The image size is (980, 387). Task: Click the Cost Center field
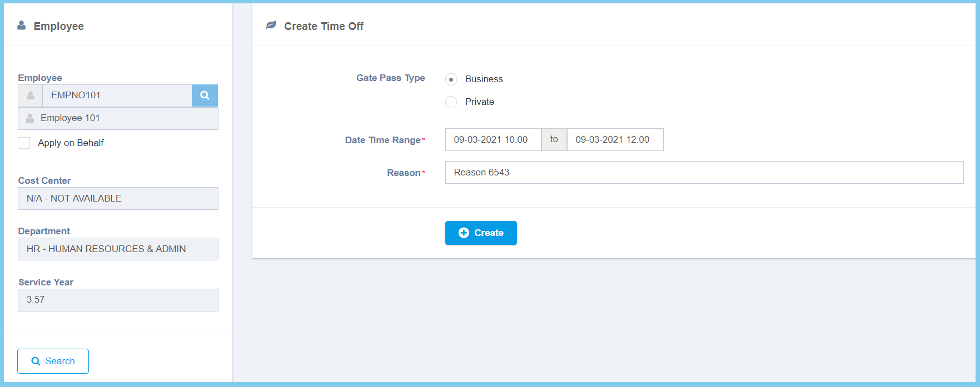click(118, 199)
